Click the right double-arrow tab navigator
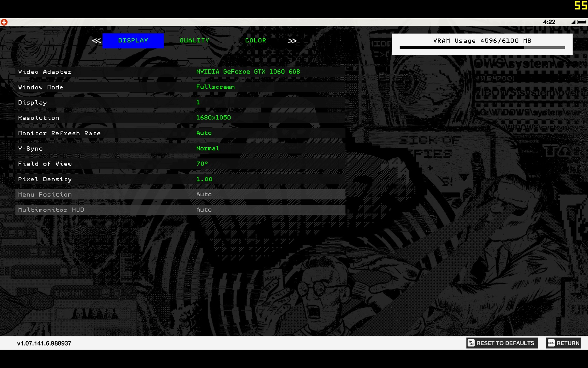The height and width of the screenshot is (368, 588). point(292,41)
